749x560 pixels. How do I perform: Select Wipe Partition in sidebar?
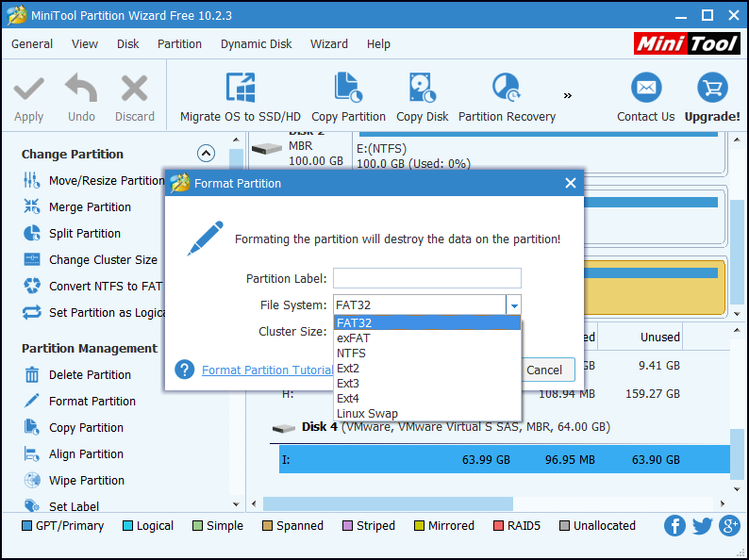point(74,480)
